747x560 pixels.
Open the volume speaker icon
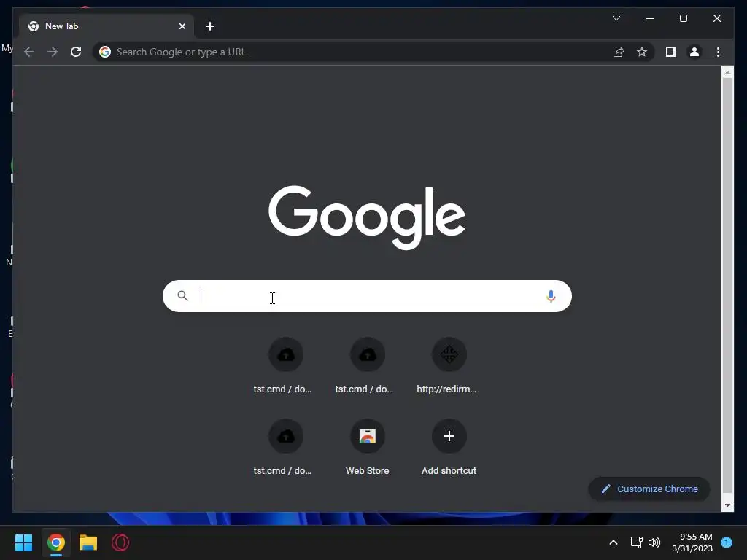pyautogui.click(x=654, y=542)
